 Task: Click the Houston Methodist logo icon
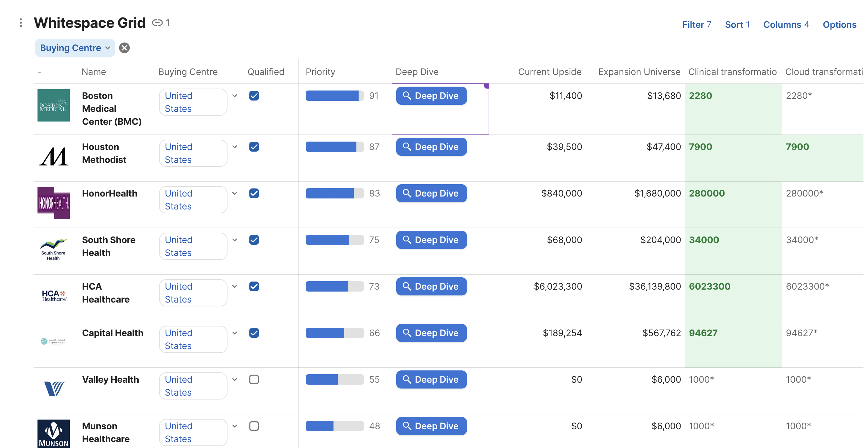tap(53, 156)
